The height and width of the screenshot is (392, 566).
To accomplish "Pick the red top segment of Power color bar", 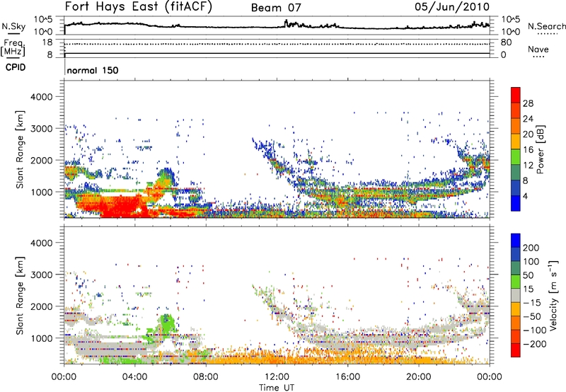I will [516, 94].
